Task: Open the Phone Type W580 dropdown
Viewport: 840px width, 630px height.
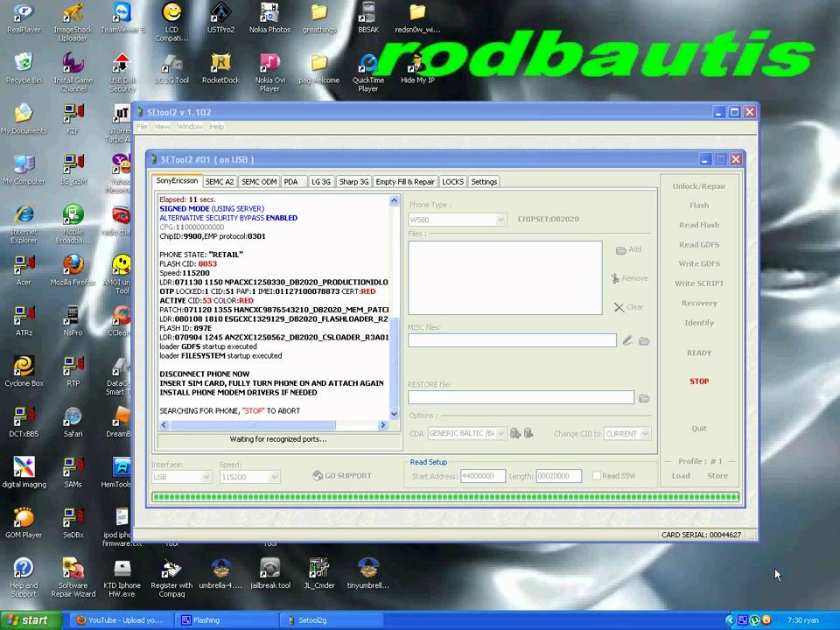Action: pyautogui.click(x=457, y=220)
